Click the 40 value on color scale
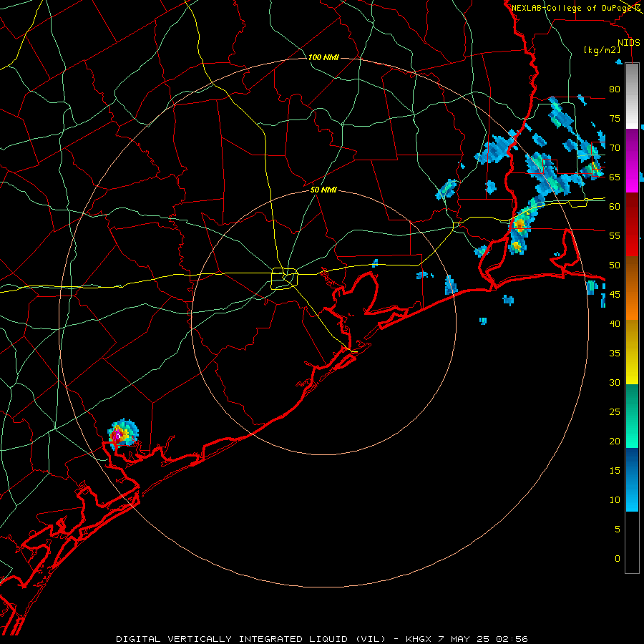644x644 pixels. (x=615, y=324)
